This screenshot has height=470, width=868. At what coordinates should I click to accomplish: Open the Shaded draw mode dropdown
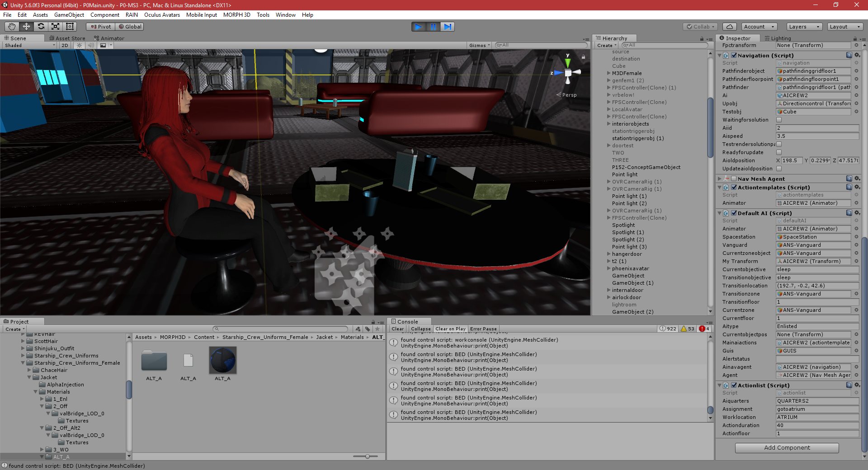point(30,45)
